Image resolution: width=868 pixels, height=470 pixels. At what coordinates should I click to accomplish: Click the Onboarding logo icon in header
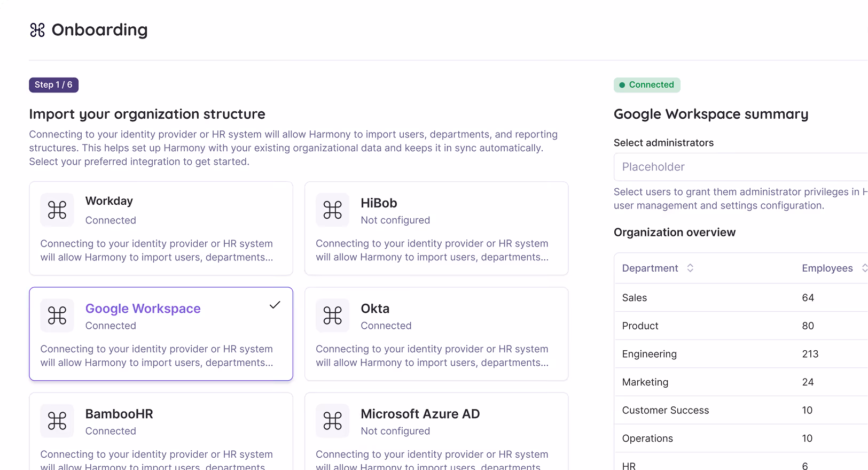click(x=37, y=30)
